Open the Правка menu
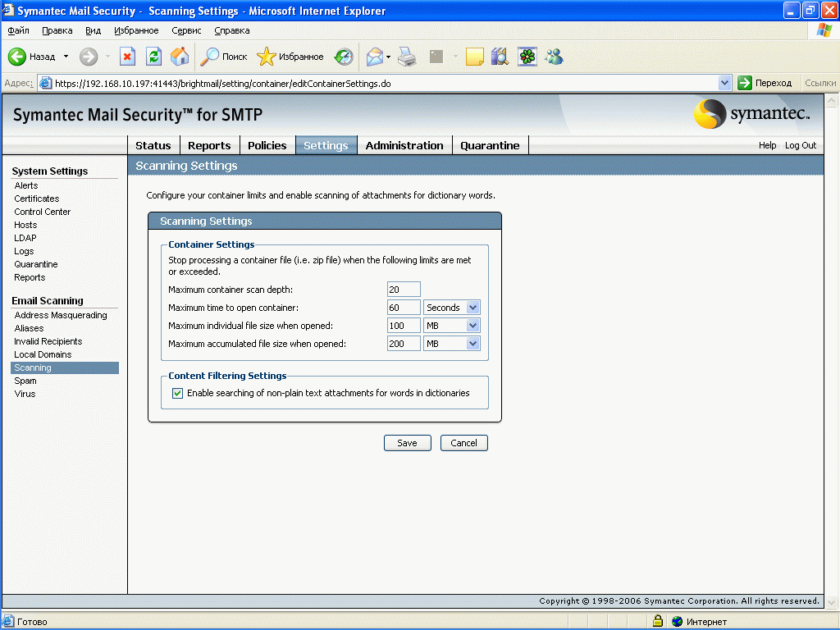This screenshot has height=630, width=840. point(57,30)
